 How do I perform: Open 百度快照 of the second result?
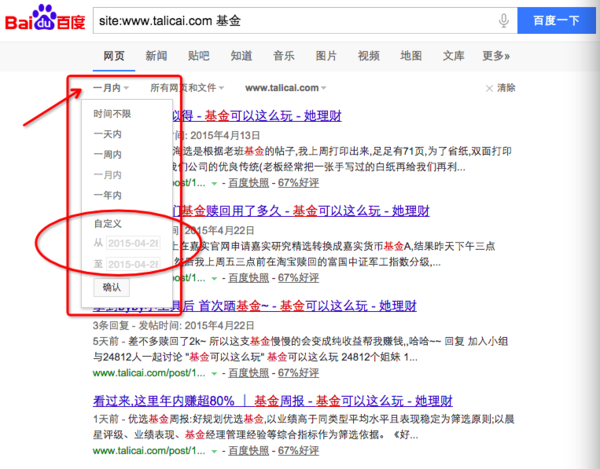coord(249,278)
